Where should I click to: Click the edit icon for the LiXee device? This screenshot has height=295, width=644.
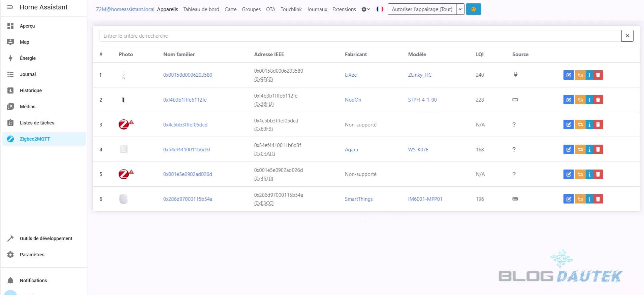pos(568,75)
